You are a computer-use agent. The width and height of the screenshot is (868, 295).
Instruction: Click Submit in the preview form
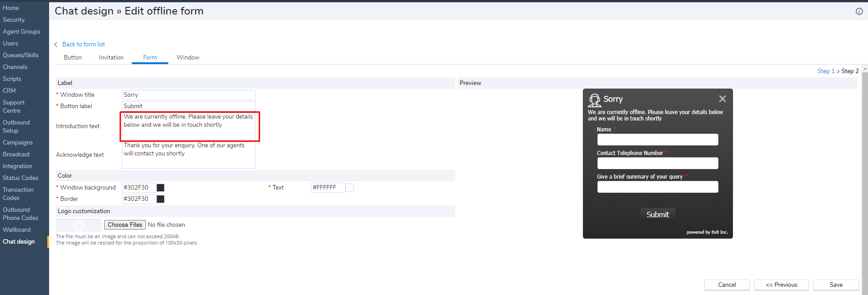coord(657,215)
